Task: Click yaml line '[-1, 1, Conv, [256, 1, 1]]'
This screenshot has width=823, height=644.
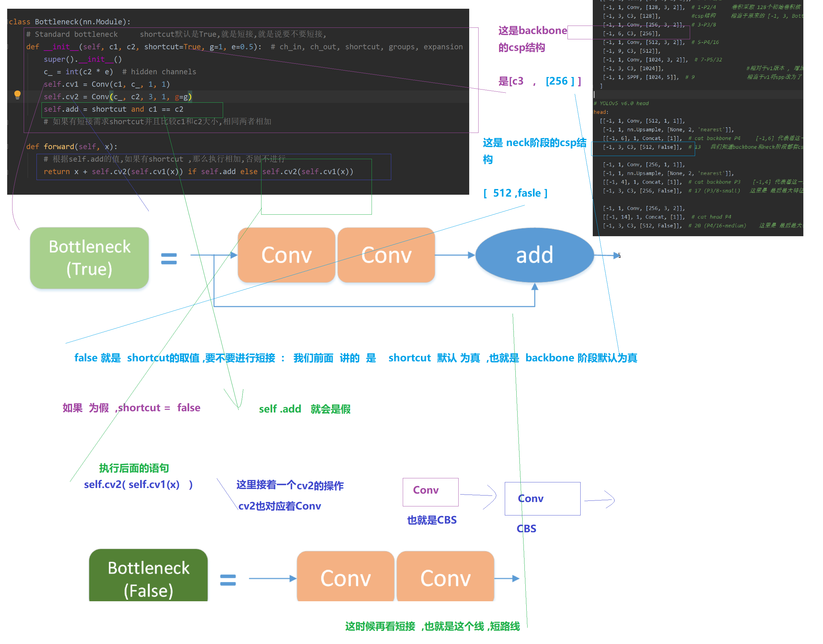Action: click(644, 164)
